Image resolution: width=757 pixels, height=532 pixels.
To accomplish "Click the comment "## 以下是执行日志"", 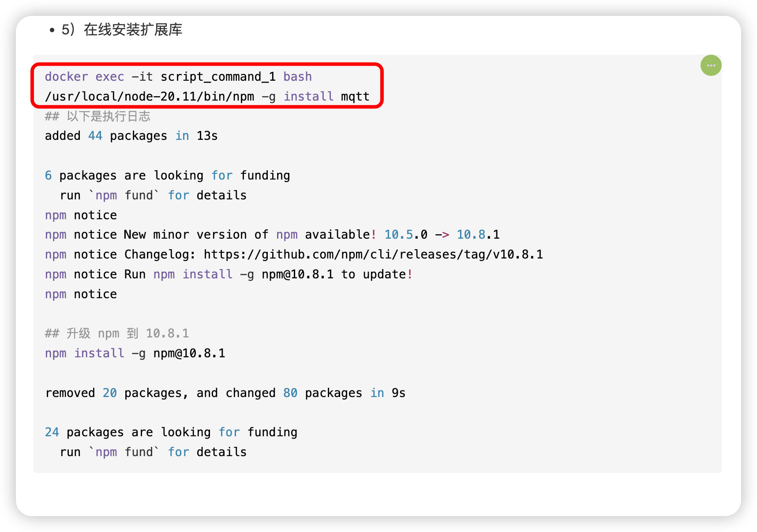I will pos(97,116).
